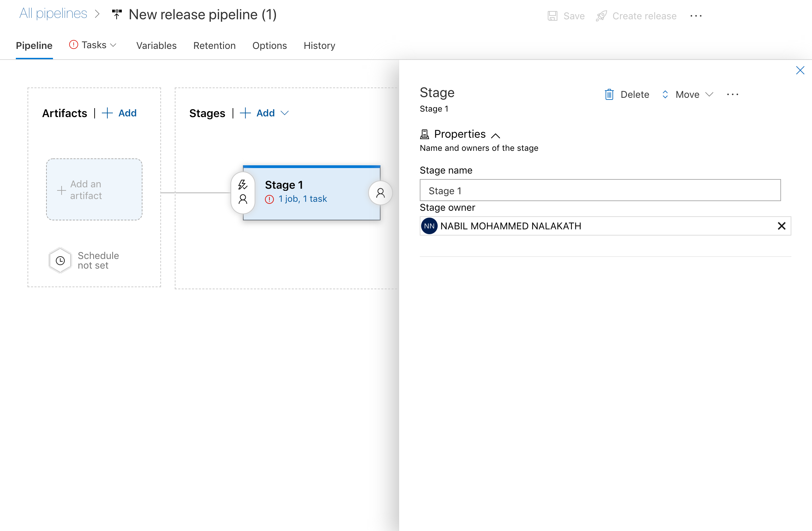Open more options in the Stage panel
Image resolution: width=812 pixels, height=531 pixels.
[x=733, y=95]
